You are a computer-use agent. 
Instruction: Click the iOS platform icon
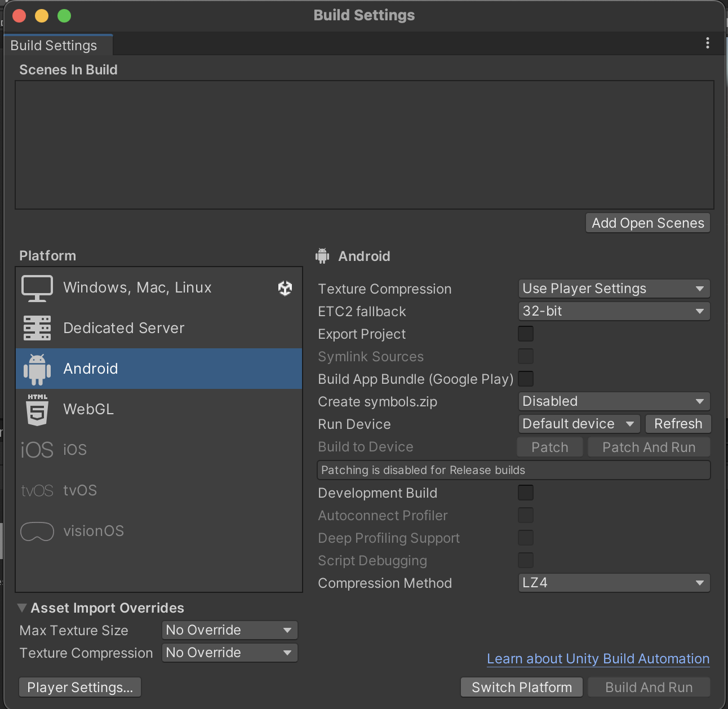click(x=37, y=450)
